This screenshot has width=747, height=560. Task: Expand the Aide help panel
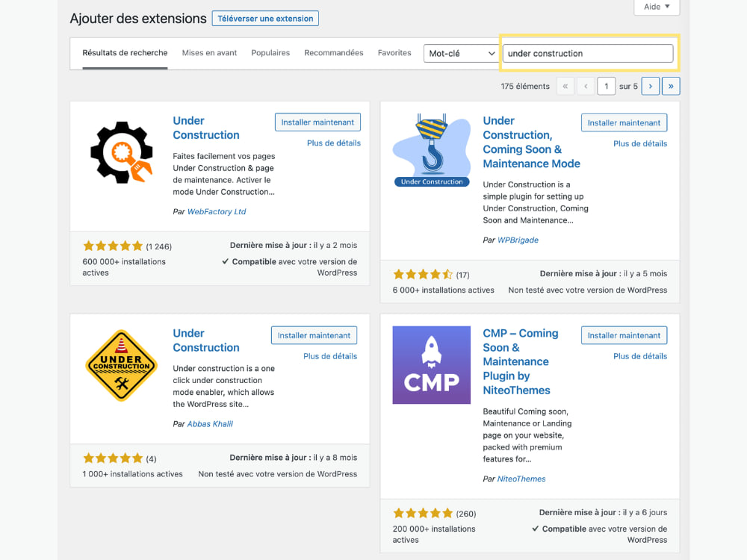tap(657, 7)
